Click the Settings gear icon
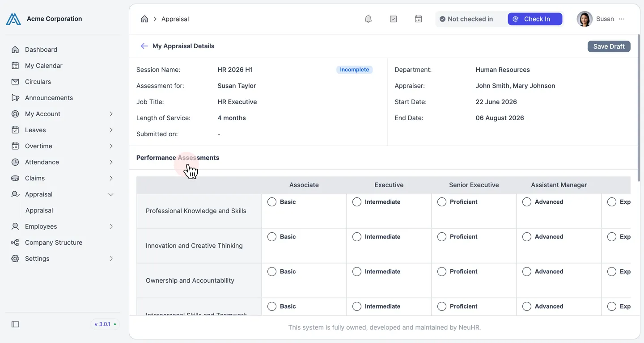644x343 pixels. (15, 259)
